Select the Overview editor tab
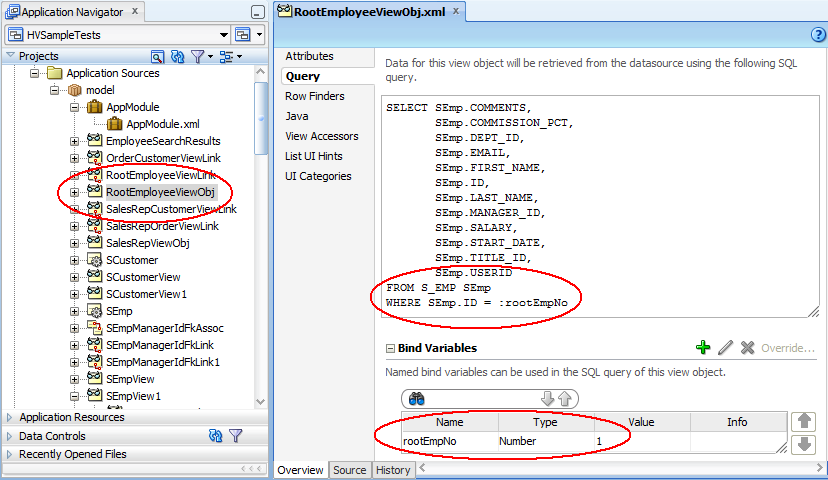The image size is (828, 480). [x=300, y=470]
